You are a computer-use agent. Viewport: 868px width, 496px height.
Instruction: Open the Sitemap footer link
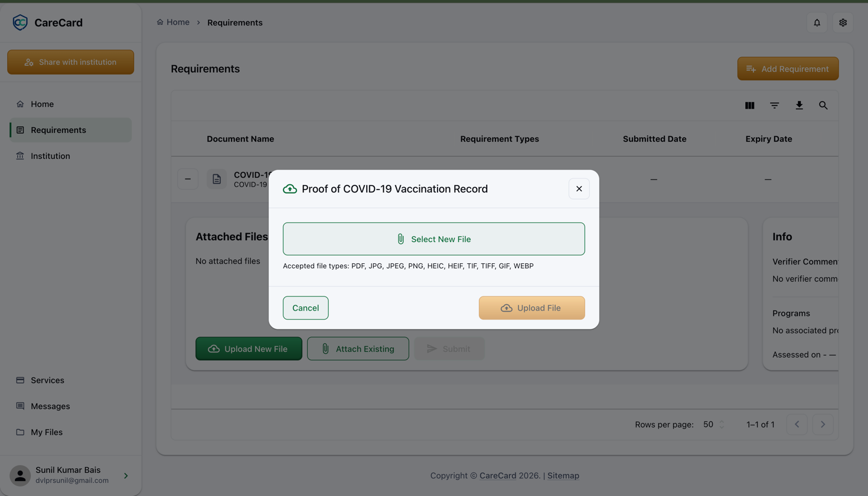[563, 475]
